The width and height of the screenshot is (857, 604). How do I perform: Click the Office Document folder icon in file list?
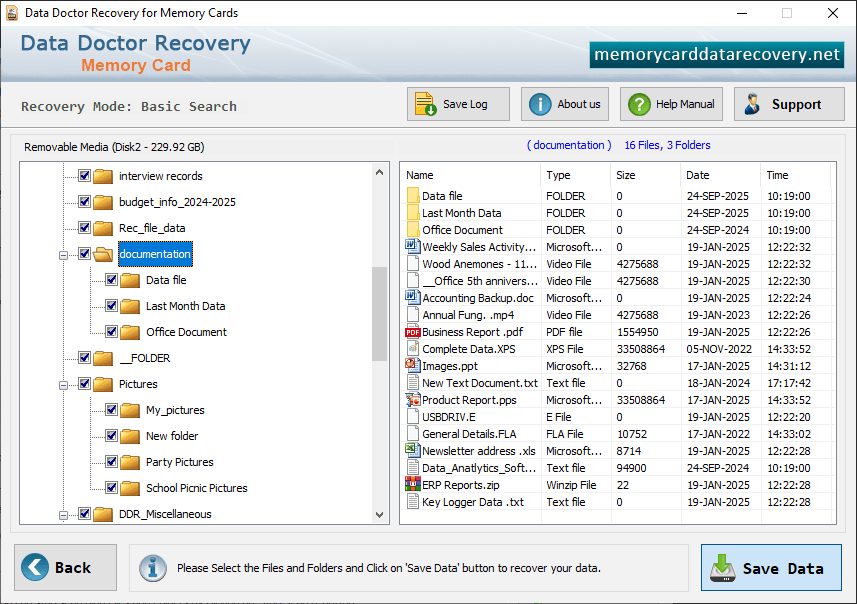(x=413, y=230)
